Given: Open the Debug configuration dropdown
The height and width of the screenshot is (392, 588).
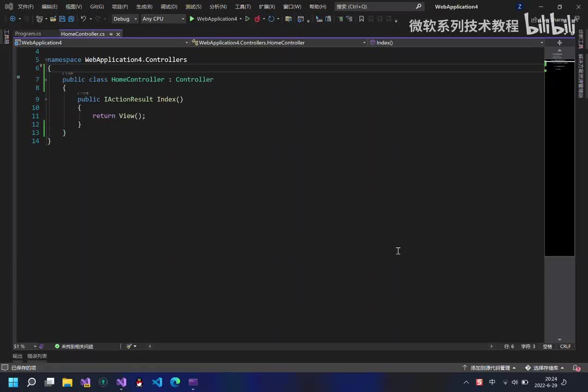Looking at the screenshot, I should [x=125, y=19].
